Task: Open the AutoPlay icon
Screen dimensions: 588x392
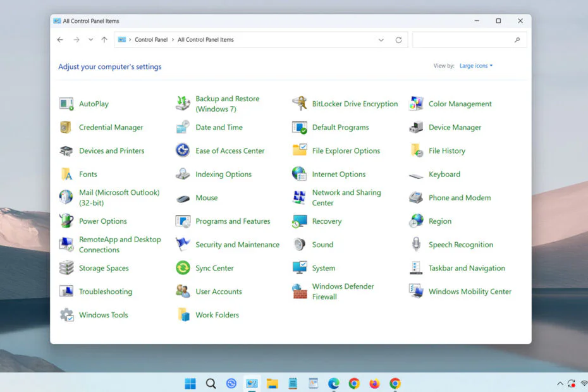Action: coord(66,104)
